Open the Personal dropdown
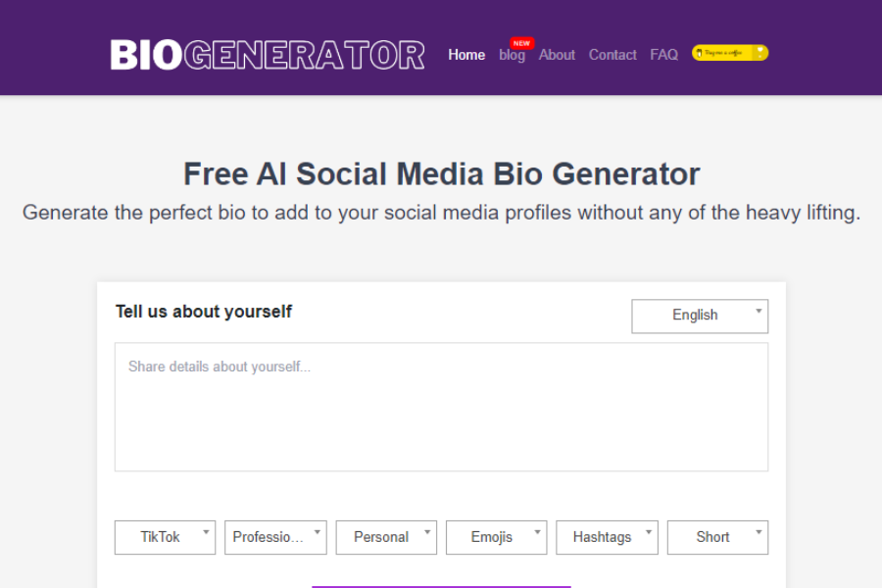Screen dimensions: 882x588 (x=386, y=537)
